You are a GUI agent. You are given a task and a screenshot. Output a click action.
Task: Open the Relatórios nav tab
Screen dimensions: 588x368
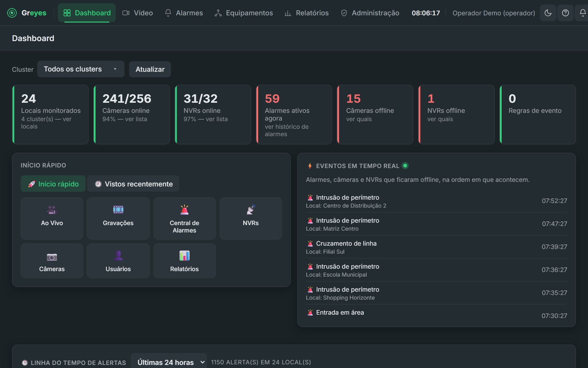click(306, 13)
